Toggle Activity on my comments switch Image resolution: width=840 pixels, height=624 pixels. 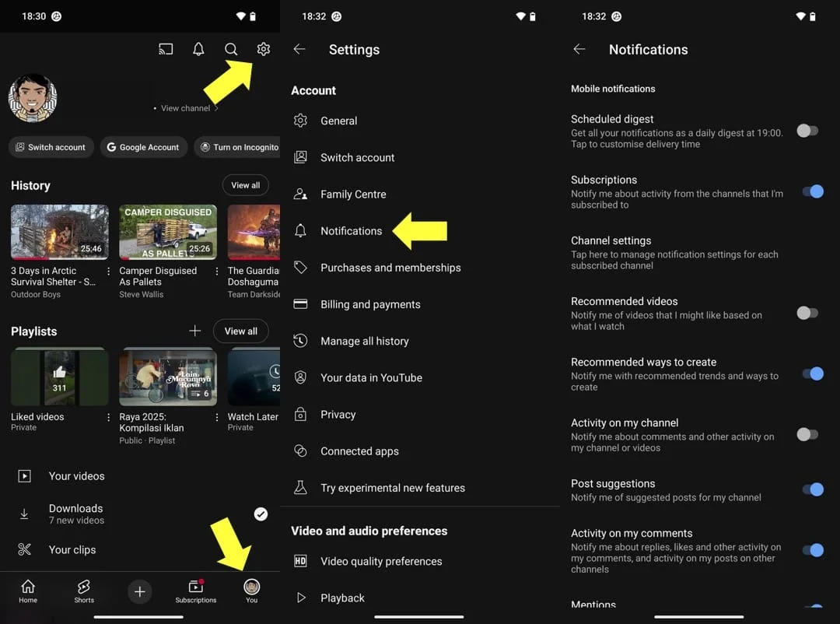pyautogui.click(x=813, y=550)
